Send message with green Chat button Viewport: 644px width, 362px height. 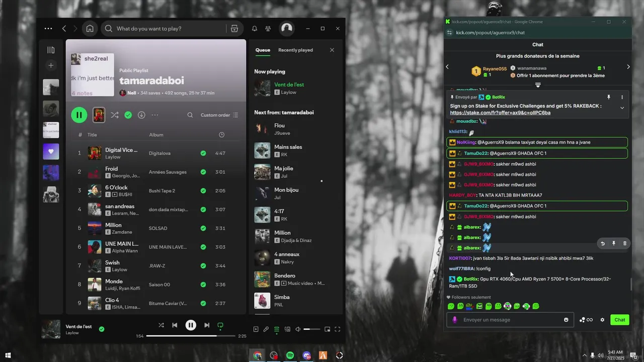[x=620, y=320]
